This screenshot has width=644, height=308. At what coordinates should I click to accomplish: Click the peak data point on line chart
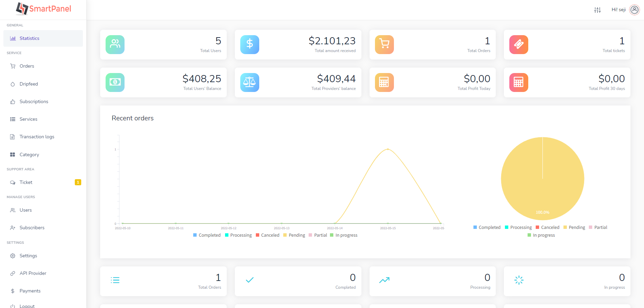pos(388,149)
